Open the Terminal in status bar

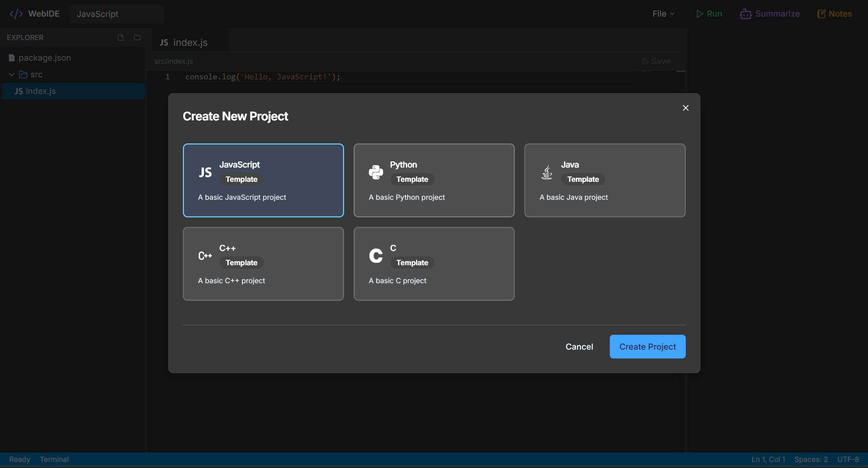click(54, 459)
